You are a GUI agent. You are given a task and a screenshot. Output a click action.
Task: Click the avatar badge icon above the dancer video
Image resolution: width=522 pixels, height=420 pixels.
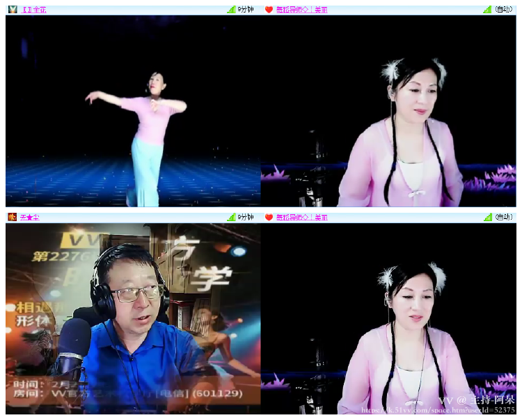coord(13,10)
